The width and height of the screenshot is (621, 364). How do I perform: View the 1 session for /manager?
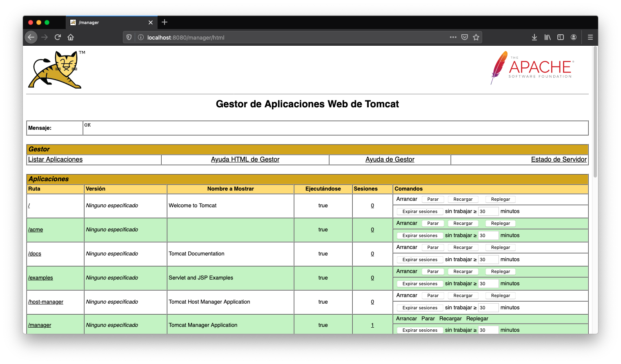click(x=372, y=325)
